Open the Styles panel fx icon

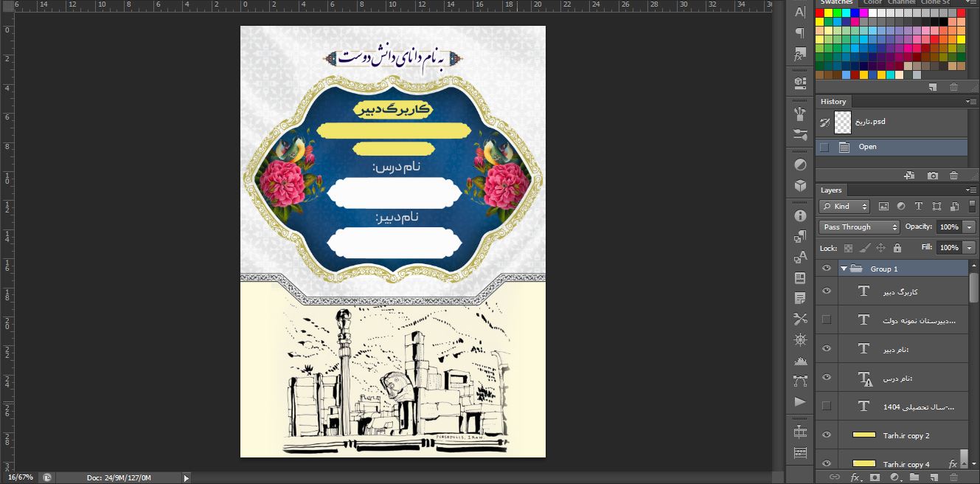[800, 55]
